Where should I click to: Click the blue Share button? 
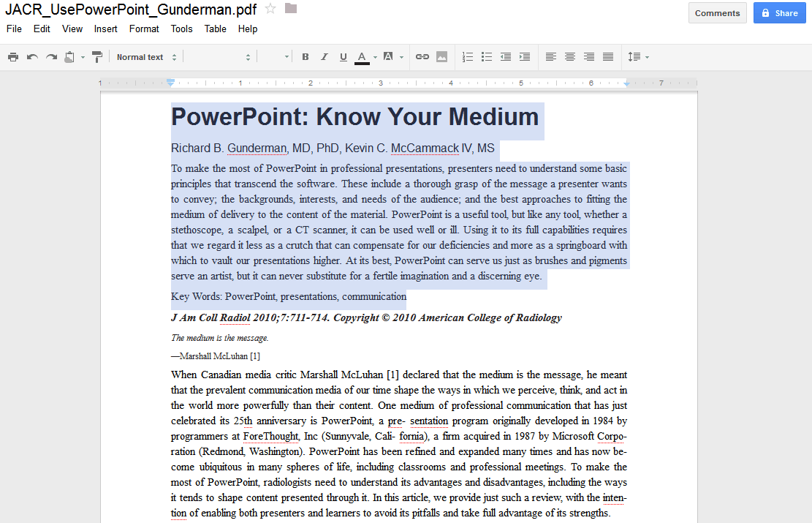779,13
